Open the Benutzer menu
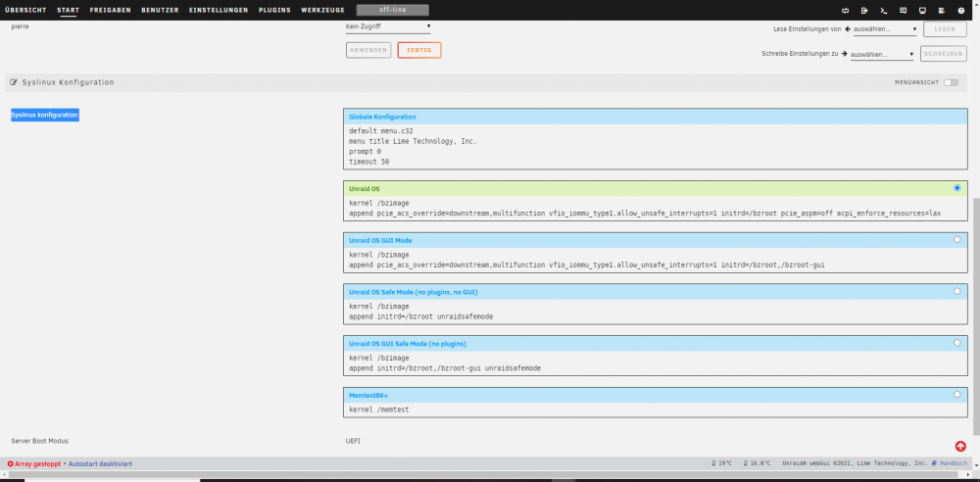This screenshot has height=482, width=980. click(160, 10)
